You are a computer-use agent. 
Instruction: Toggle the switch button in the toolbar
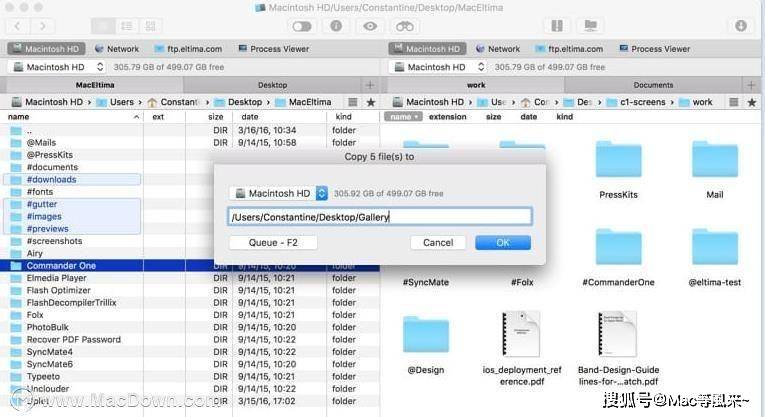[x=302, y=26]
